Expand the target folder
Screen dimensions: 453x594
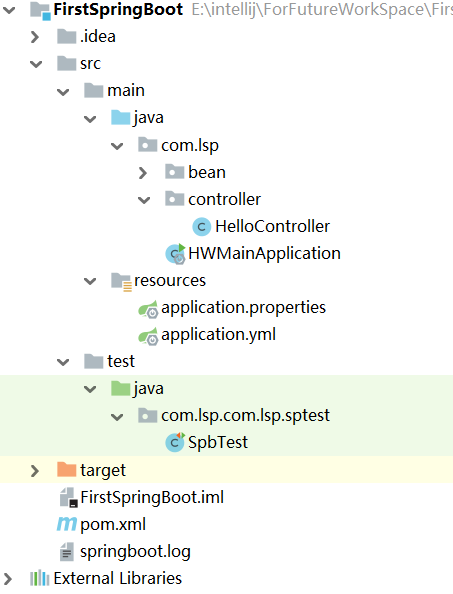[35, 471]
